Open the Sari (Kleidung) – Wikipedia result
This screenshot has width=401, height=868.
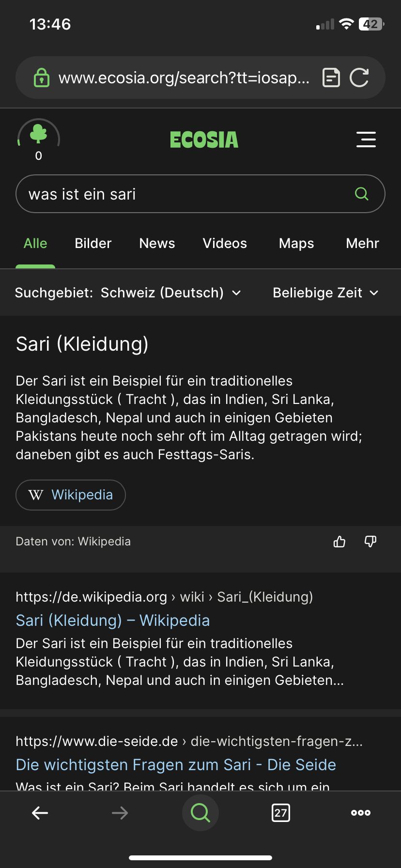pyautogui.click(x=113, y=620)
